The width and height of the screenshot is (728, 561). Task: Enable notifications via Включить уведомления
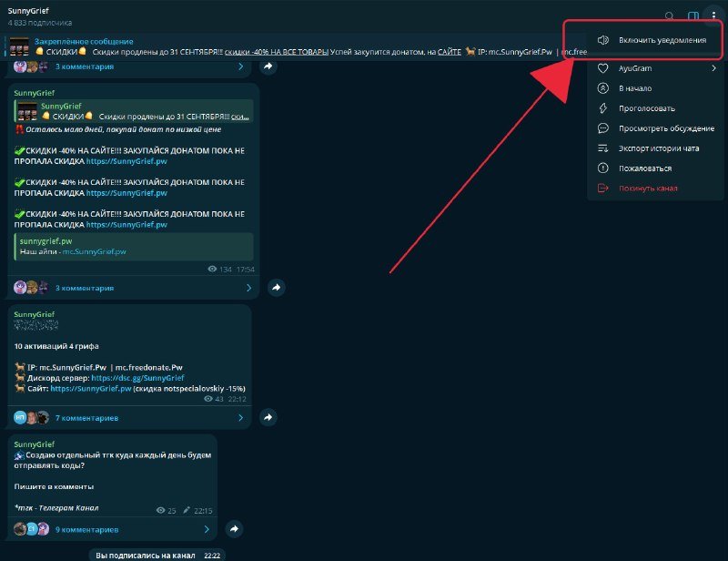[654, 40]
